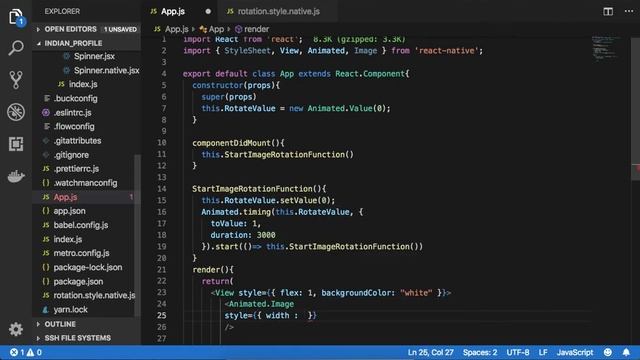The image size is (640, 360).
Task: Click 'react-native' import string
Action: click(x=447, y=51)
